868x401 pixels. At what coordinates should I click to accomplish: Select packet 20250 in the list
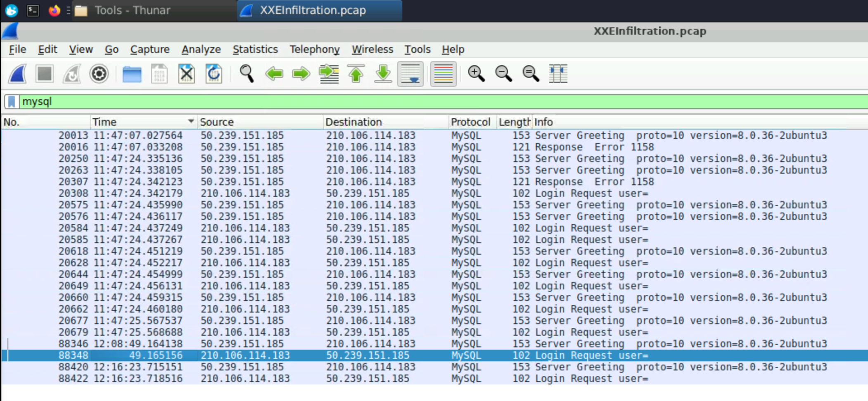point(434,159)
